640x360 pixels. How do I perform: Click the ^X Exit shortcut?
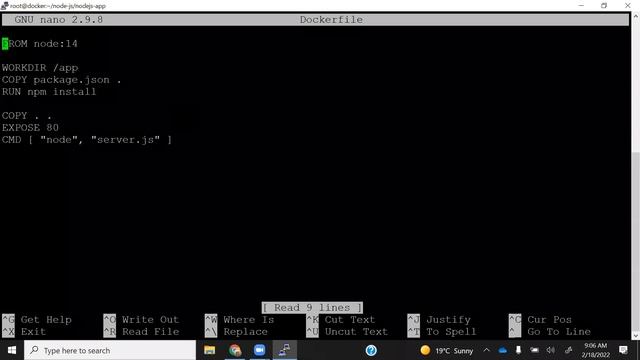(x=24, y=331)
